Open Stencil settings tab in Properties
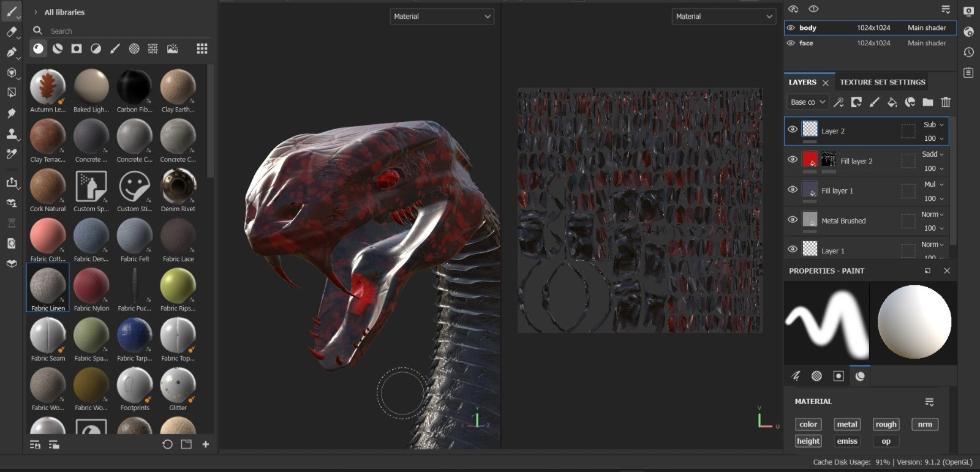Viewport: 980px width, 472px height. click(839, 376)
